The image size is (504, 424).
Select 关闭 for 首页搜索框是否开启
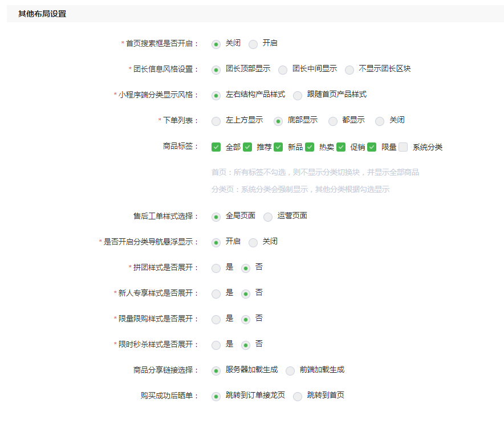pyautogui.click(x=216, y=44)
